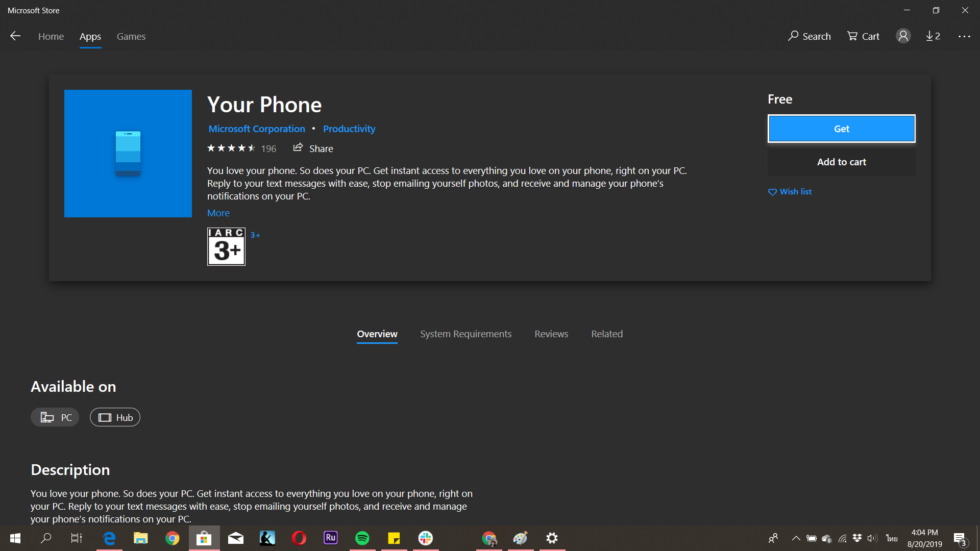This screenshot has width=980, height=551.
Task: Open the Productivity category link
Action: point(349,129)
